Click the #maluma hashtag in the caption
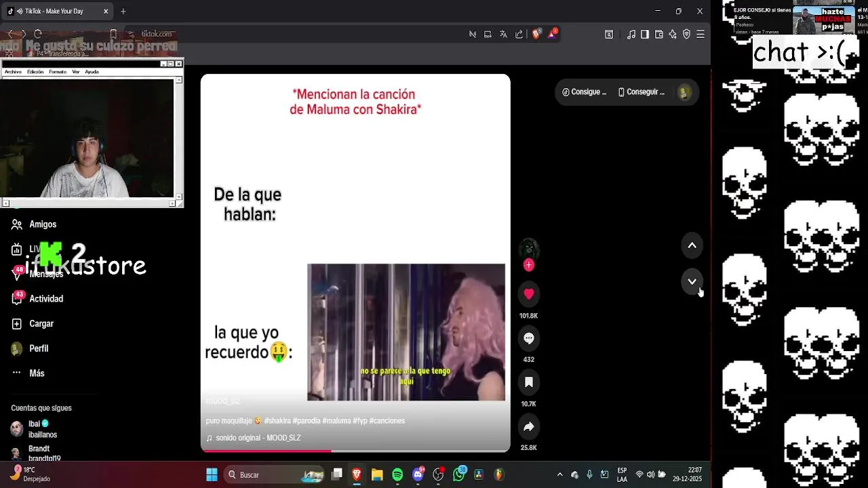 click(336, 421)
